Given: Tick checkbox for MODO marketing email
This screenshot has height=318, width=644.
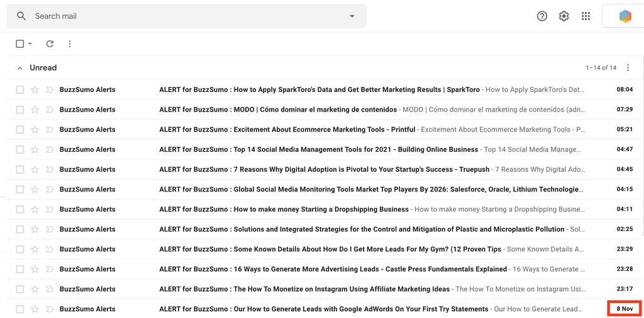Looking at the screenshot, I should (20, 110).
